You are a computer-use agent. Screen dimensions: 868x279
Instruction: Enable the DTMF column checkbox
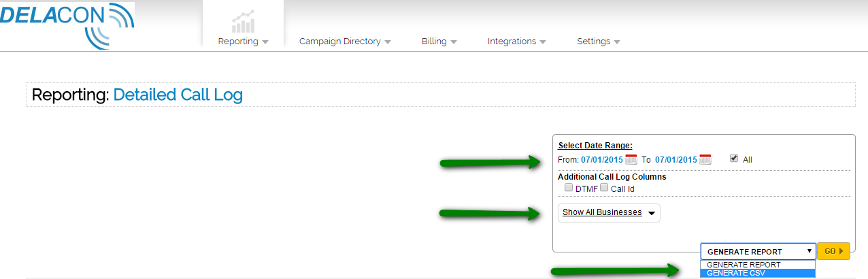pos(569,188)
